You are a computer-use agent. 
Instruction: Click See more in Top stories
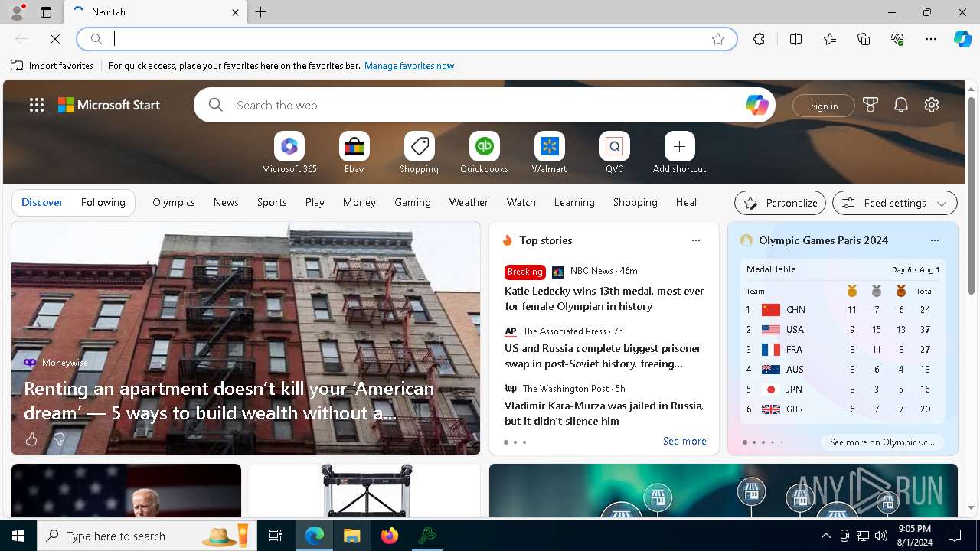pos(684,441)
